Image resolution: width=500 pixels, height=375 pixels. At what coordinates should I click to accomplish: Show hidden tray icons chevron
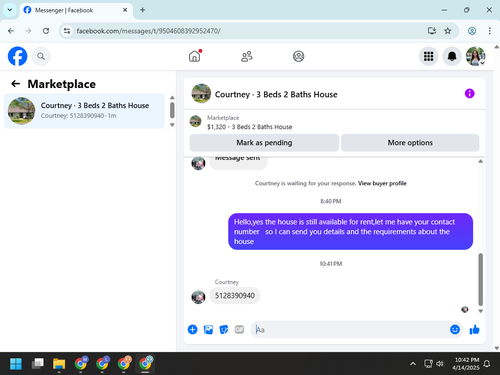click(x=413, y=364)
